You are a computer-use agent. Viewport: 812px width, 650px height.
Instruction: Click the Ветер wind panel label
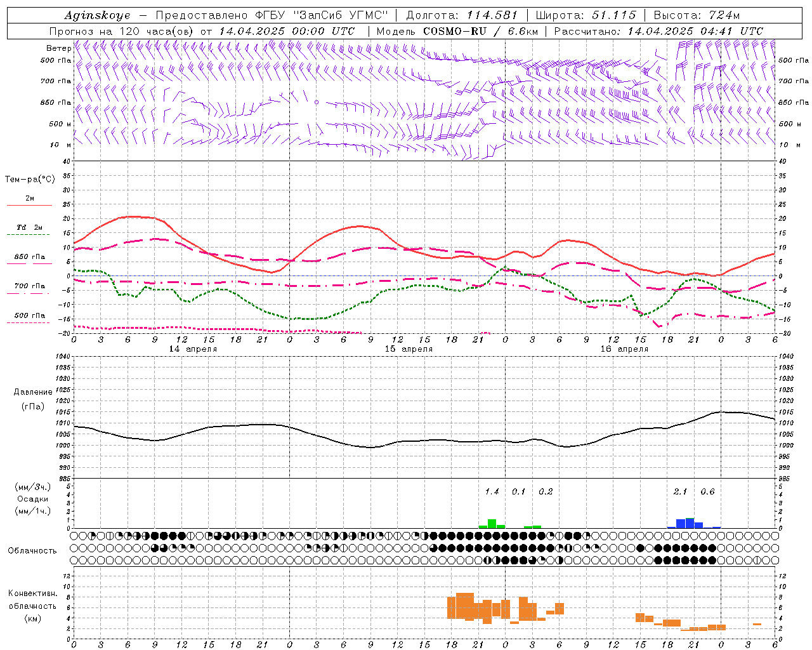click(58, 48)
